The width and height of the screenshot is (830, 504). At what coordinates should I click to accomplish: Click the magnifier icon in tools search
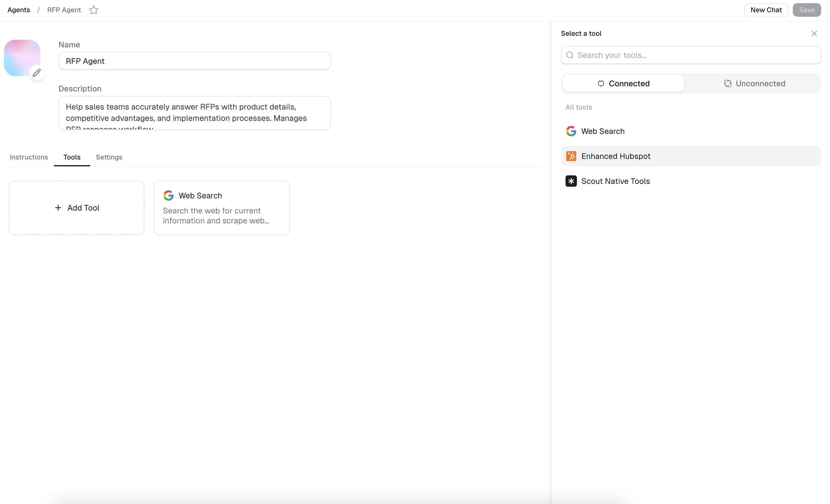coord(570,55)
